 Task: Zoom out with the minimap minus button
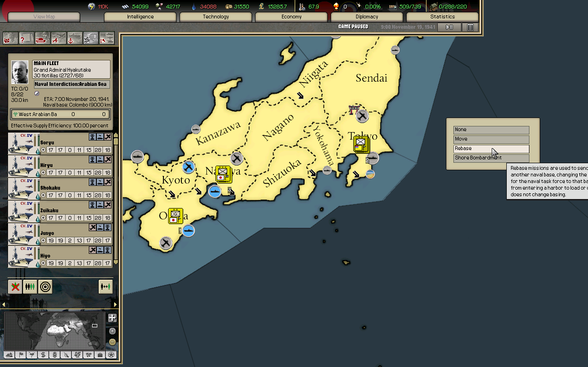[112, 342]
